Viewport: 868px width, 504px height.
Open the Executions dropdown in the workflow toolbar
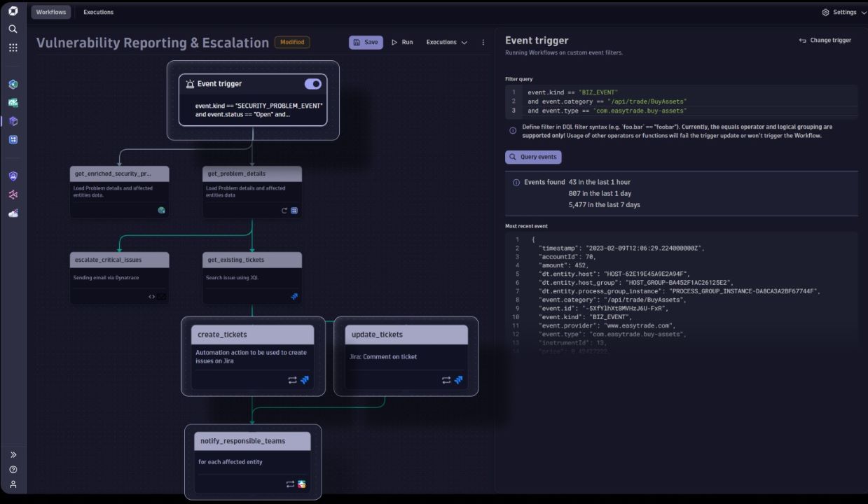click(446, 42)
